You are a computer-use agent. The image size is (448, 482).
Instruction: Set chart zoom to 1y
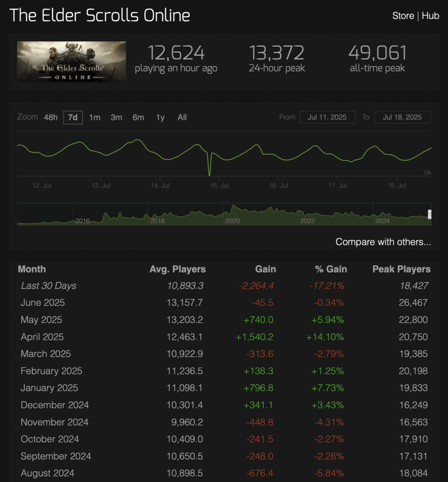click(x=160, y=117)
